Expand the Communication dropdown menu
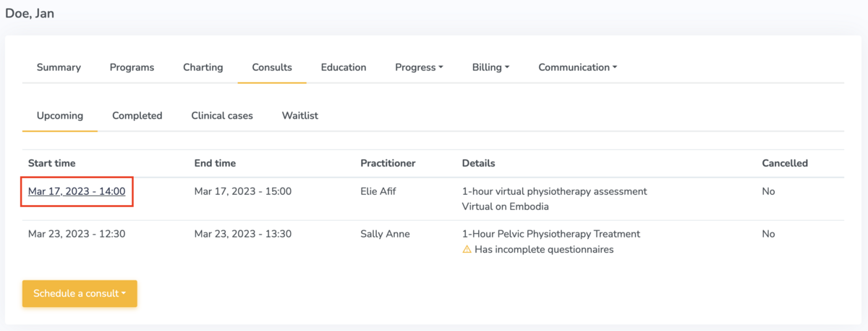 click(x=577, y=67)
